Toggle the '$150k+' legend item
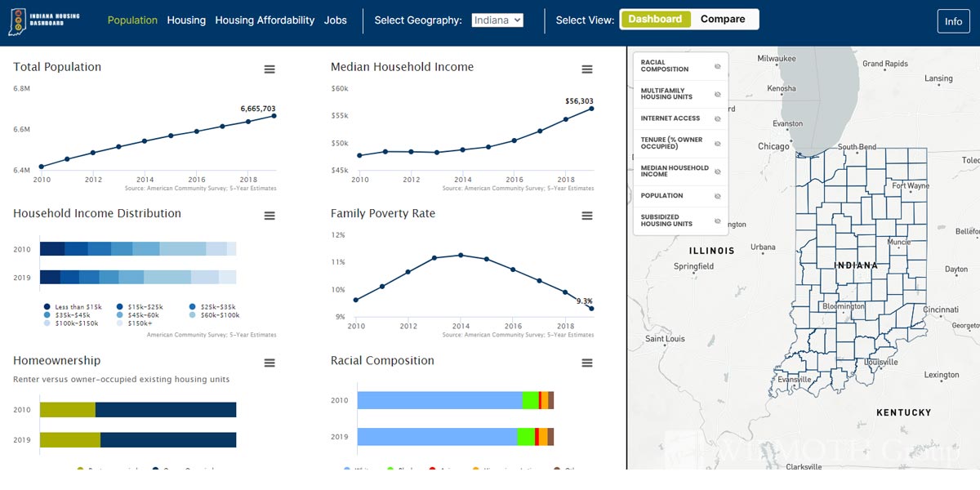Viewport: 980px width, 490px height. 132,323
